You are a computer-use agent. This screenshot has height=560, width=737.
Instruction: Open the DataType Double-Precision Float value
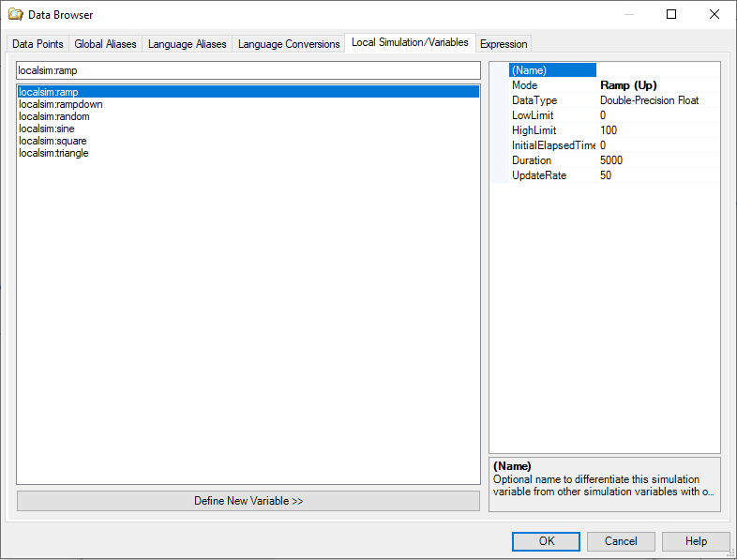[x=656, y=100]
